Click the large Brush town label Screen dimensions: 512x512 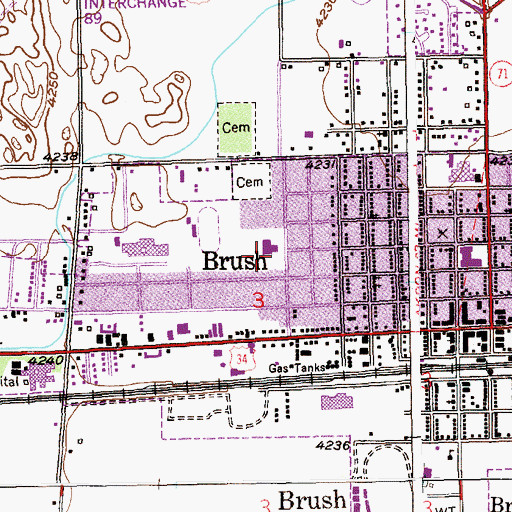pos(235,261)
